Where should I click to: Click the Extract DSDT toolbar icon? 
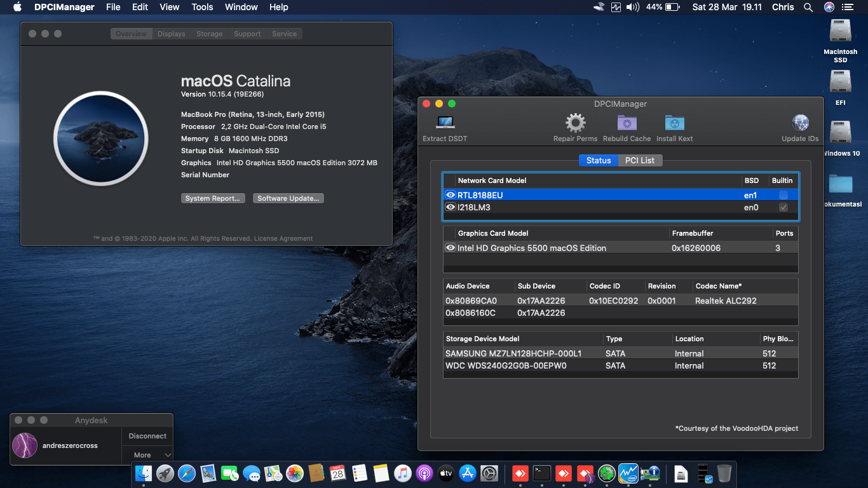445,123
